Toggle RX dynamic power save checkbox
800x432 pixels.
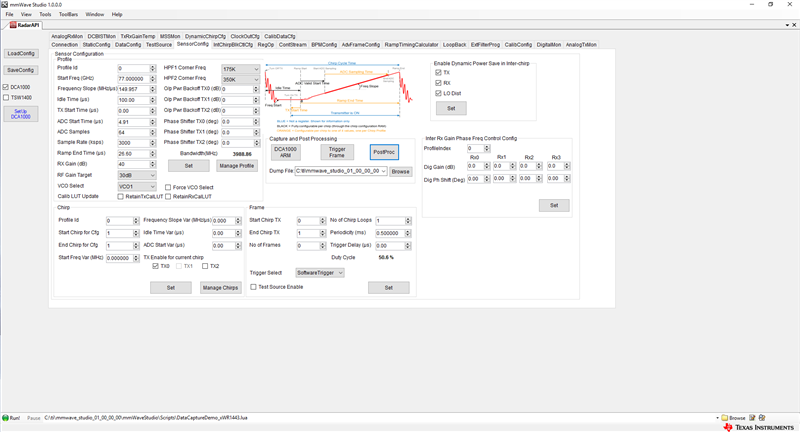[x=438, y=83]
